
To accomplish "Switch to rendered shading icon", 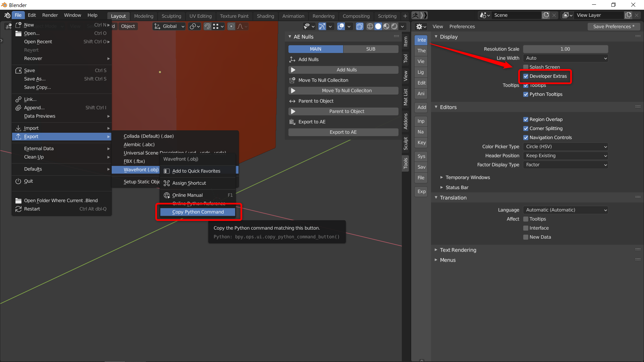I will tap(394, 26).
